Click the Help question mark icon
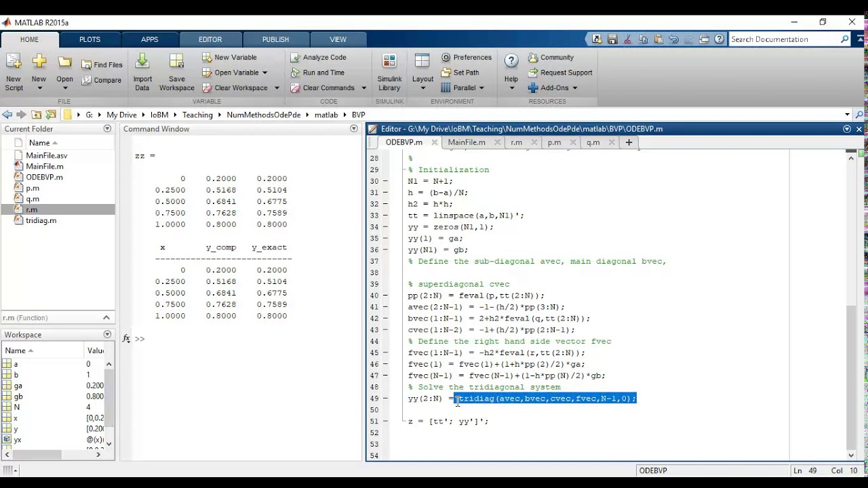868x488 pixels. pyautogui.click(x=511, y=62)
